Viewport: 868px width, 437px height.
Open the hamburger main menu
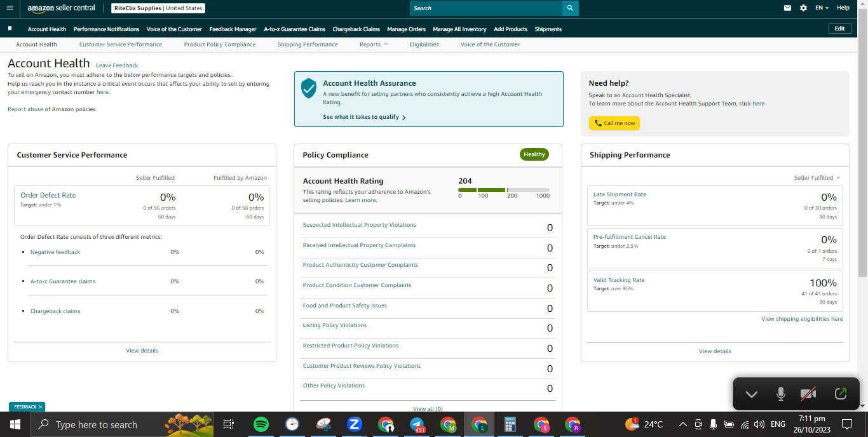(x=10, y=8)
